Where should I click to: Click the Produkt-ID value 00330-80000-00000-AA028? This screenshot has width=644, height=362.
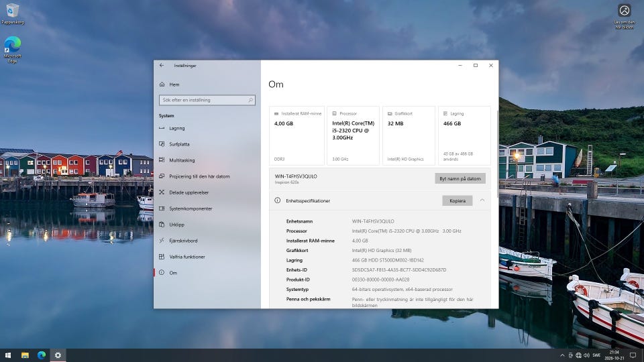pos(380,280)
